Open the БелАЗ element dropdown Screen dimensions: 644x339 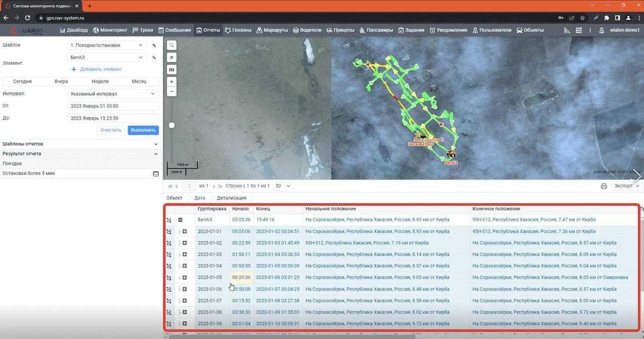pos(107,57)
